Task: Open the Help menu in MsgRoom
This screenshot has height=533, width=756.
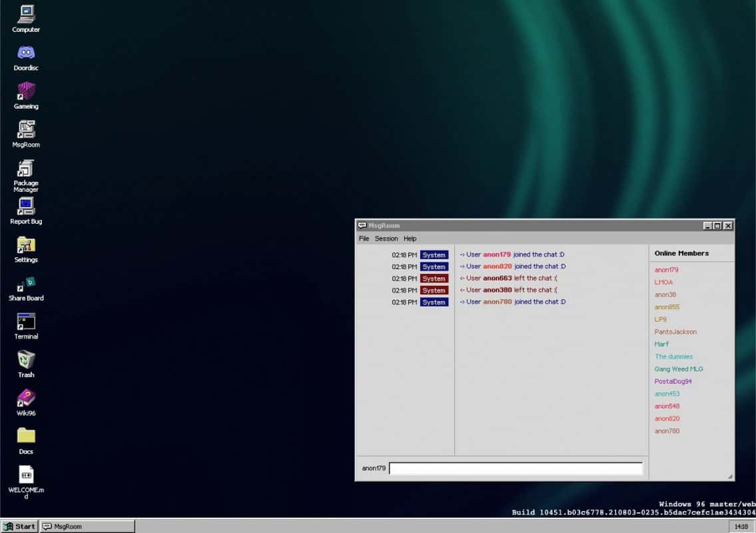Action: click(410, 238)
